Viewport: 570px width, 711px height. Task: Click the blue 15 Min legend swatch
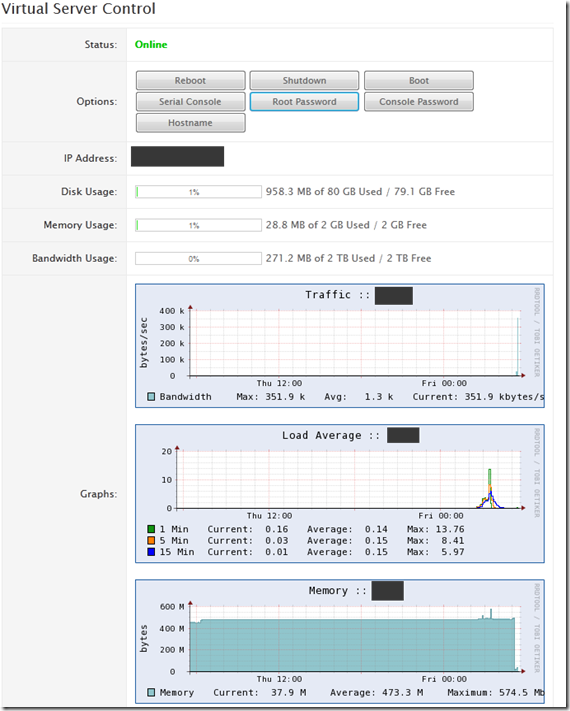tap(151, 552)
